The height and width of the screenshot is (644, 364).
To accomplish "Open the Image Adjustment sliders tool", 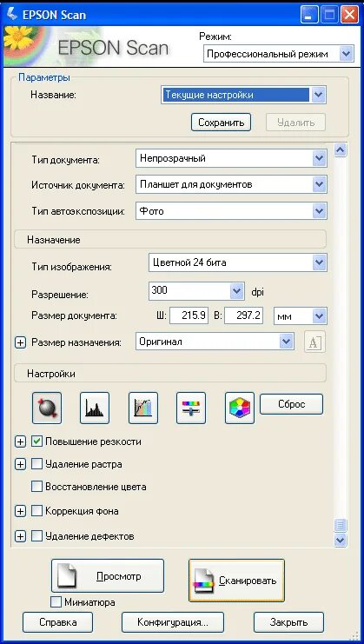I will [191, 408].
